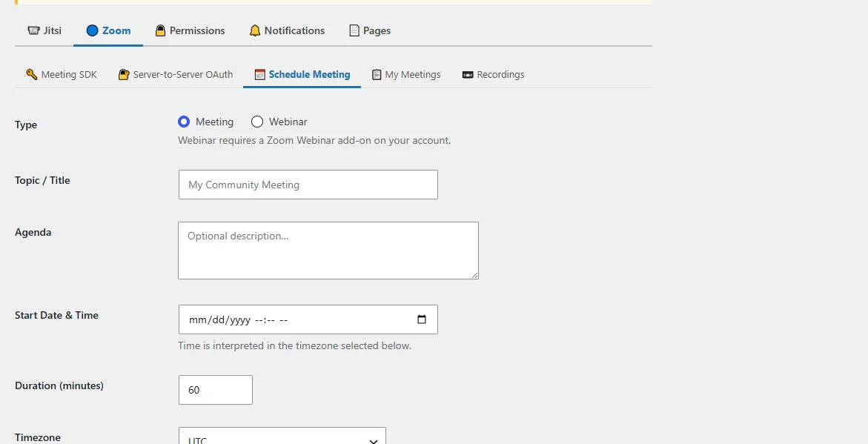Open Server-to-Server OAuth sub-tab
This screenshot has height=444, width=868.
[176, 74]
